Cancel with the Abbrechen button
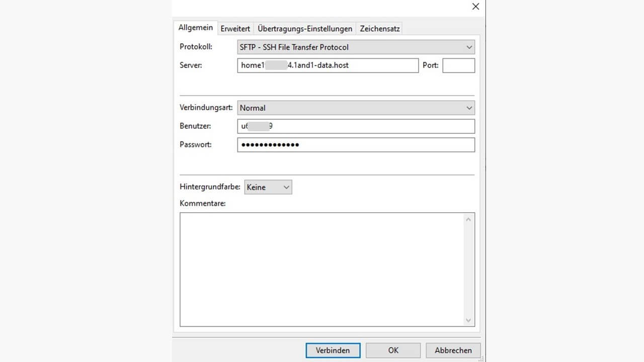Image resolution: width=644 pixels, height=362 pixels. click(453, 350)
